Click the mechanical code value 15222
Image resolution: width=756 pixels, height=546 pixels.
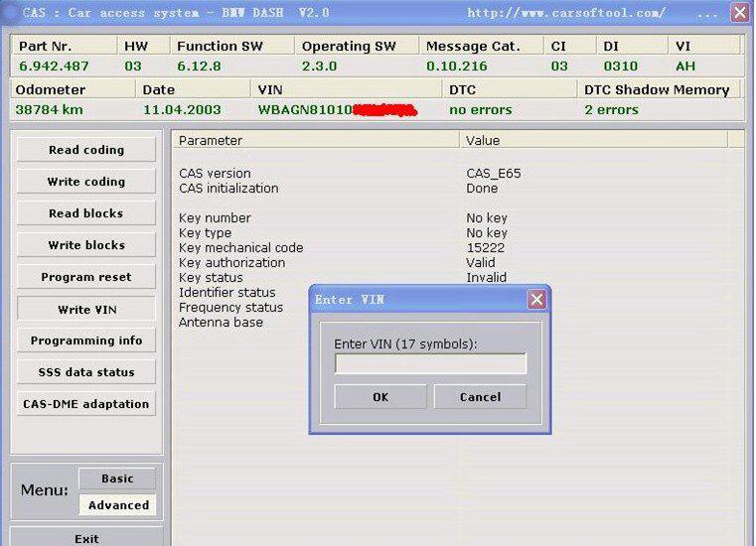coord(486,248)
